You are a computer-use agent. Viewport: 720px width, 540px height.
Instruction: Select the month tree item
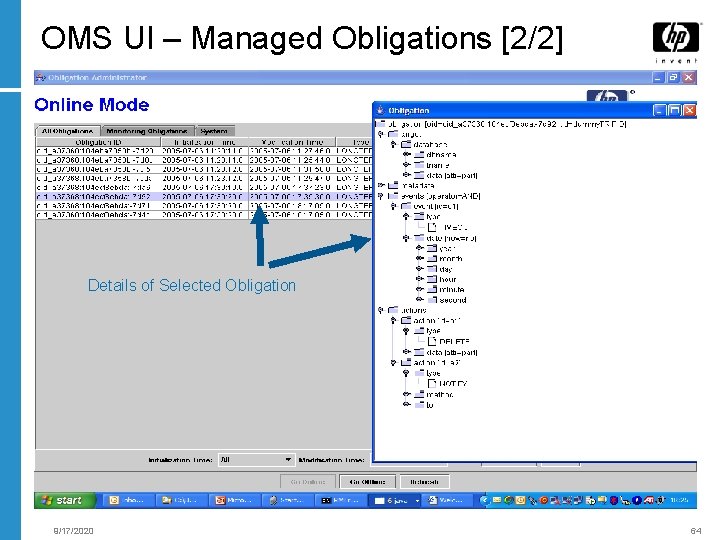[x=450, y=259]
